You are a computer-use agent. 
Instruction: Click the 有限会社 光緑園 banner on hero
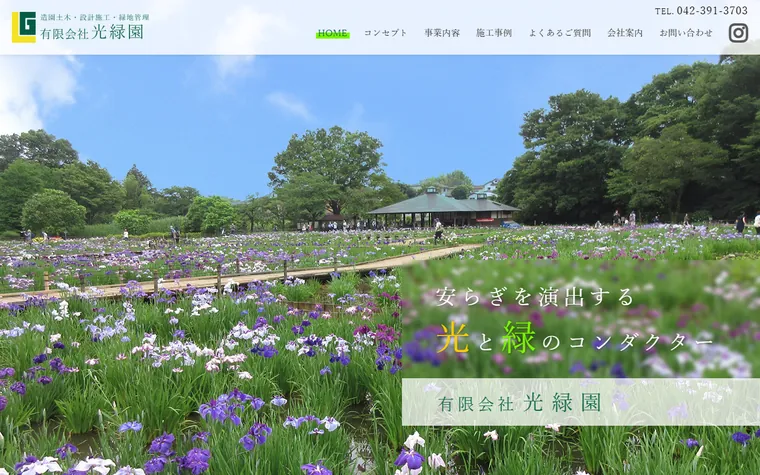[x=581, y=402]
